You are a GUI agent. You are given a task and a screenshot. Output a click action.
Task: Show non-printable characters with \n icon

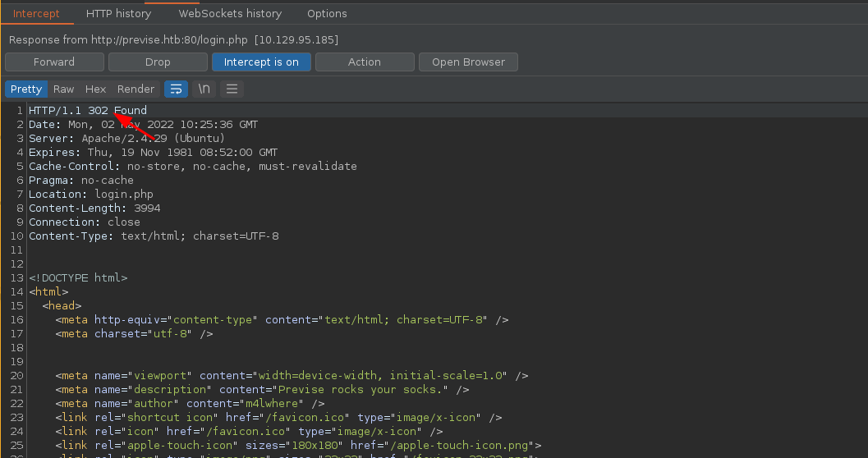pyautogui.click(x=204, y=89)
